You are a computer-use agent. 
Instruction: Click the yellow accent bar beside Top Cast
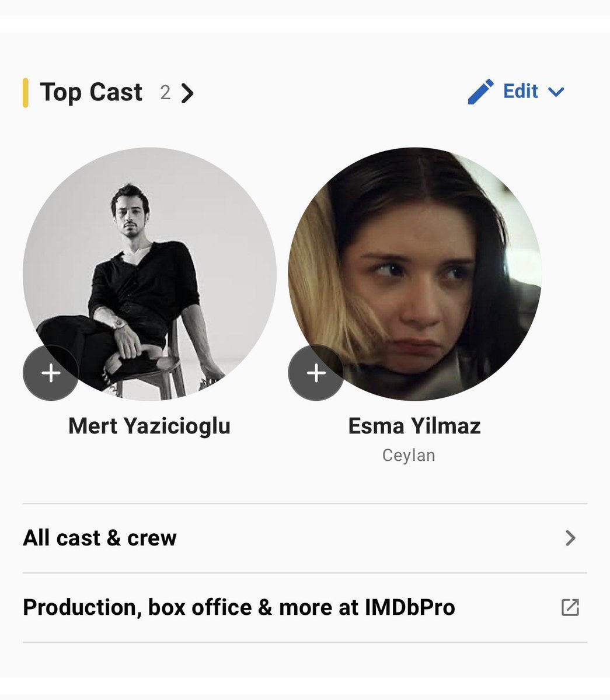tap(26, 93)
